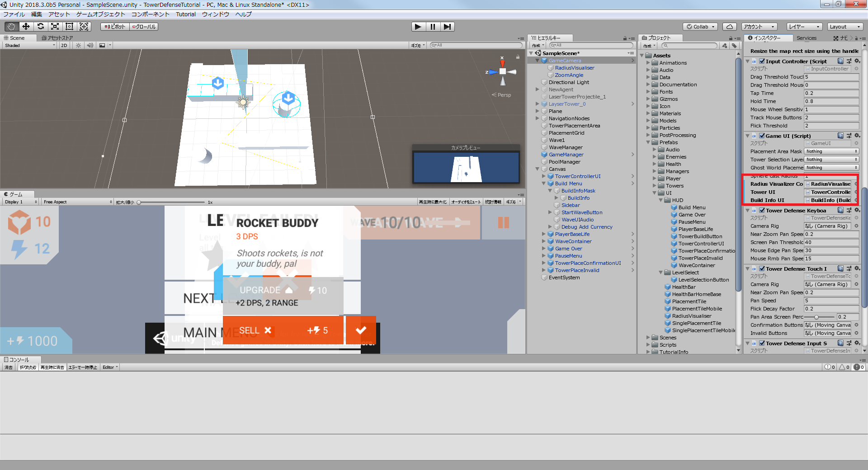Switch to the アセットストア tab

pyautogui.click(x=57, y=38)
